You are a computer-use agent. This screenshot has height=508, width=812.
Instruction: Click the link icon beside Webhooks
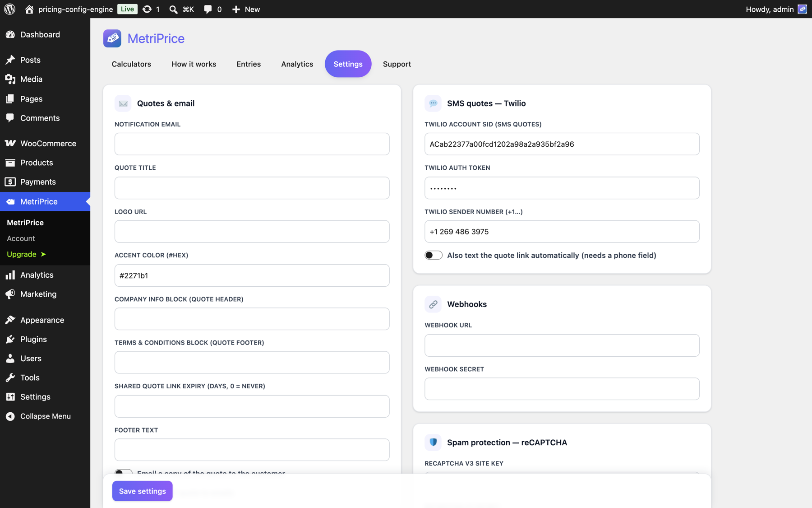[x=433, y=304]
